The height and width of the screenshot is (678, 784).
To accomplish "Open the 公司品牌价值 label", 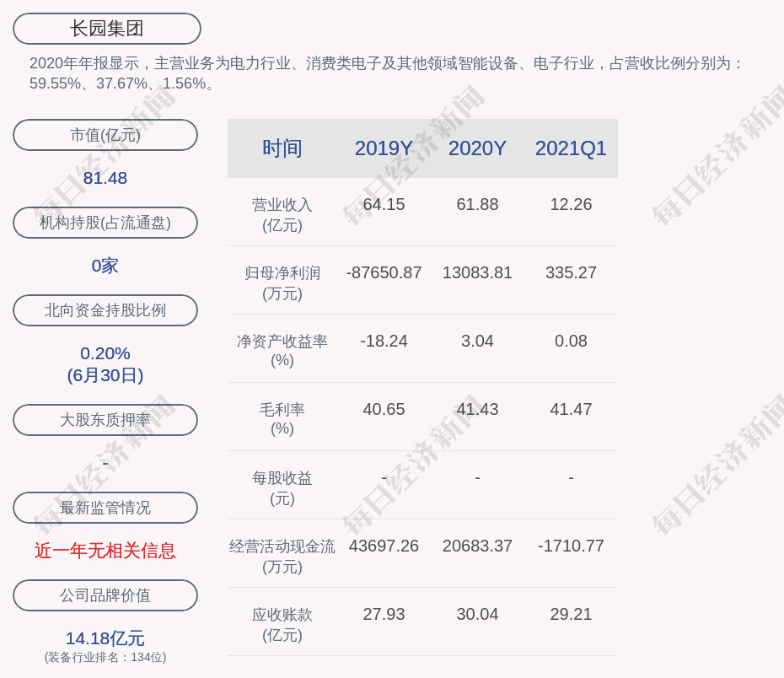I will [x=105, y=595].
